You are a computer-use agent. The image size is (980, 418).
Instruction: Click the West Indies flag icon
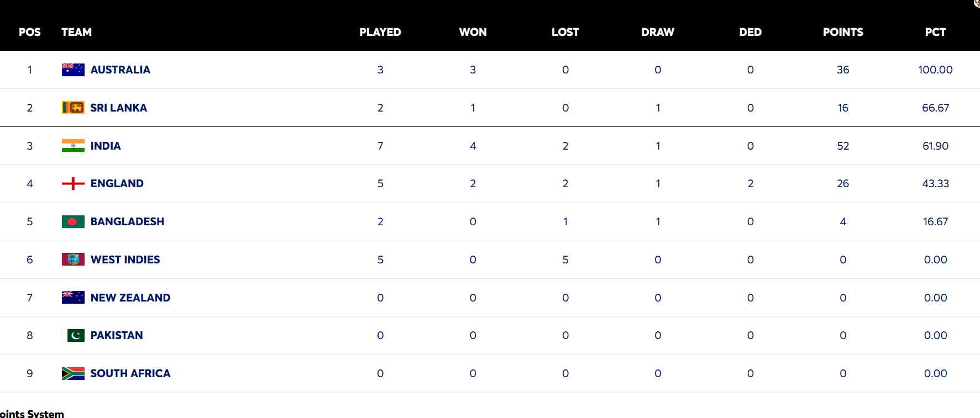[73, 260]
